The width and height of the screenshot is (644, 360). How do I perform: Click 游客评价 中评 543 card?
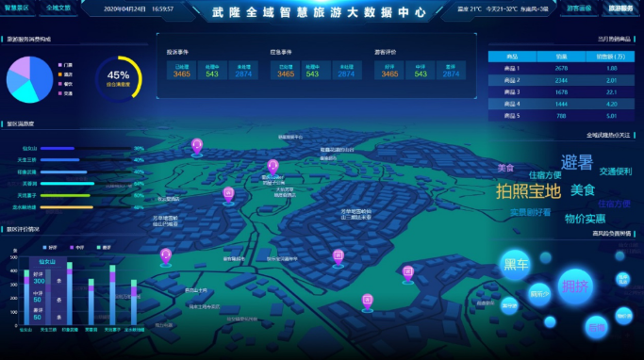(421, 70)
